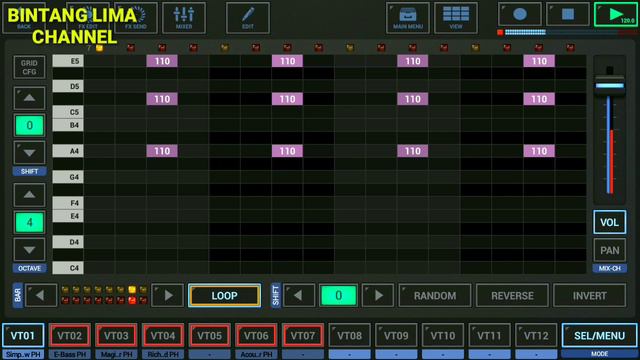Viewport: 640px width, 360px height.
Task: Shift the pattern right
Action: pos(378,295)
